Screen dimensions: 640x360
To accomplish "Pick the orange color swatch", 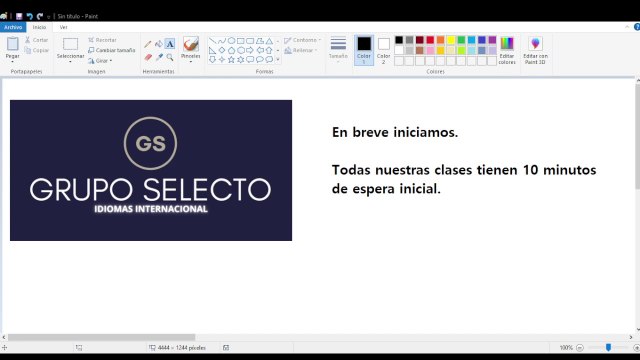I will click(x=440, y=40).
